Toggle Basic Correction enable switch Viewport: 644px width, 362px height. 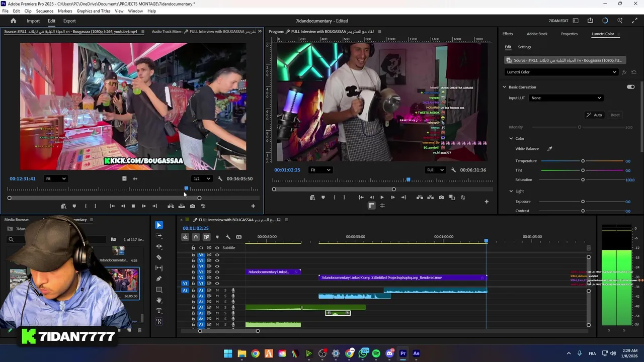pyautogui.click(x=630, y=87)
